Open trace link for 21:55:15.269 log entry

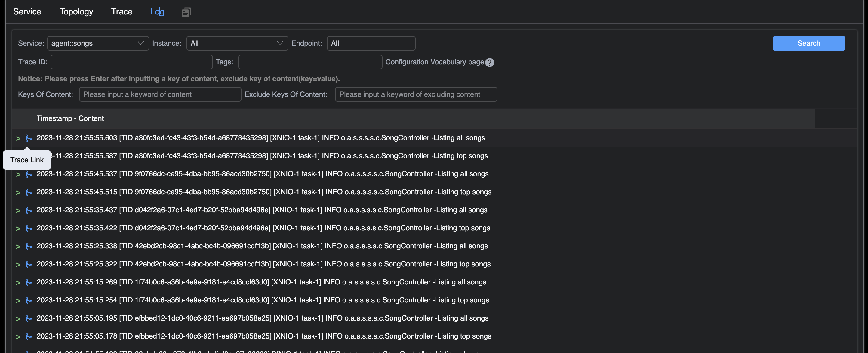tap(29, 282)
